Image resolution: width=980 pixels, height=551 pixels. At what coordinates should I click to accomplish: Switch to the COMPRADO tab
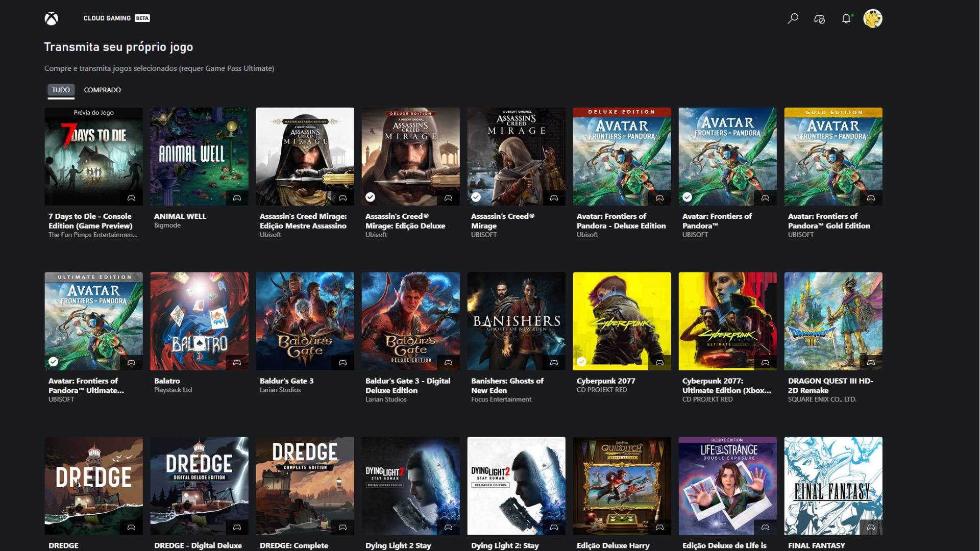coord(102,90)
